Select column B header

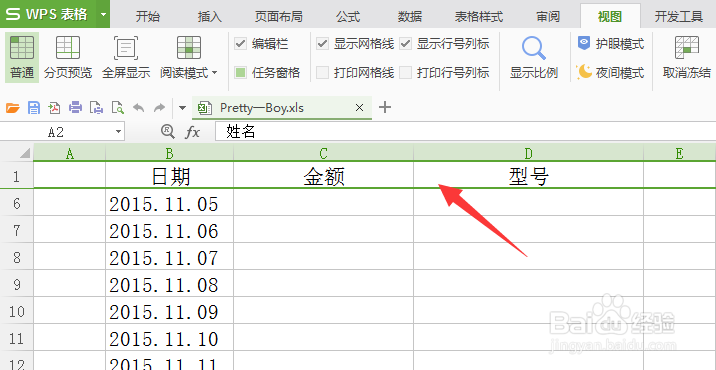click(169, 154)
